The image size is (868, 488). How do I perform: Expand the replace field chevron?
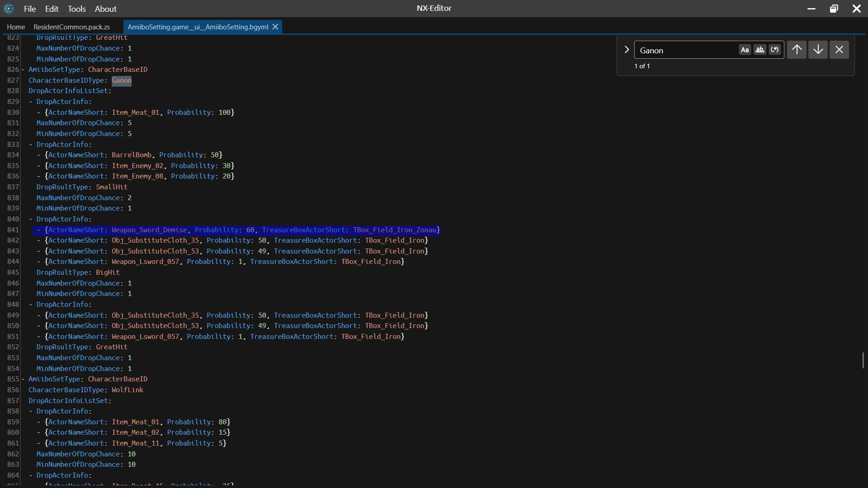627,50
